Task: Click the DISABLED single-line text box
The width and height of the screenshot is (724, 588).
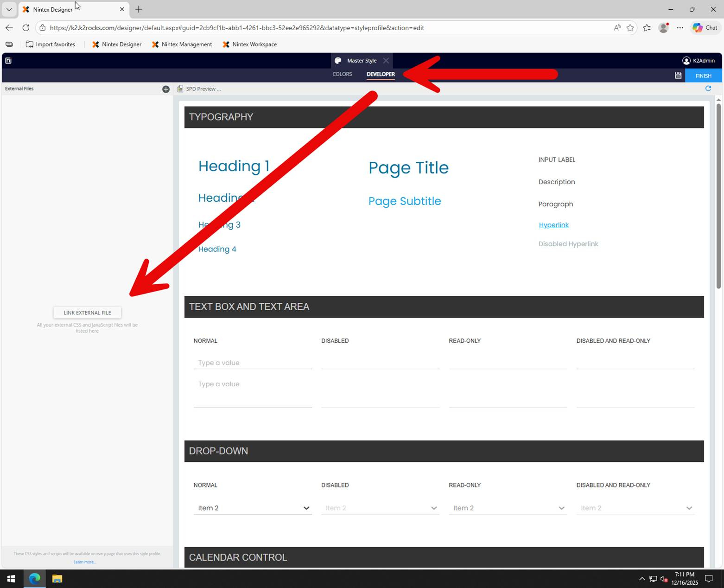Action: click(380, 363)
